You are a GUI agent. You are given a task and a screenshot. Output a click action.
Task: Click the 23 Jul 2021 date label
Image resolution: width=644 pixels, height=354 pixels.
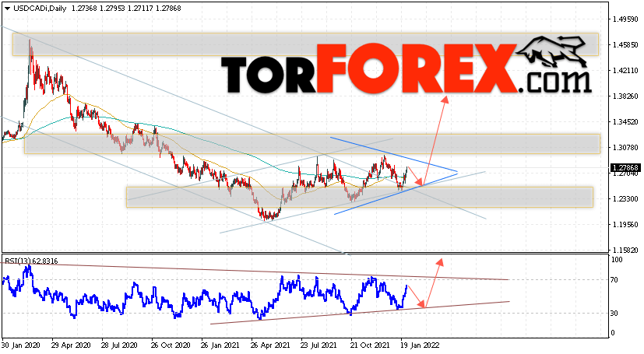point(318,345)
